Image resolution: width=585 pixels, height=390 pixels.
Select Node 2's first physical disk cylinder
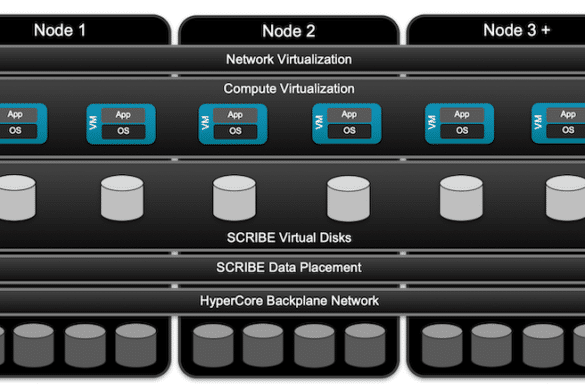213,345
